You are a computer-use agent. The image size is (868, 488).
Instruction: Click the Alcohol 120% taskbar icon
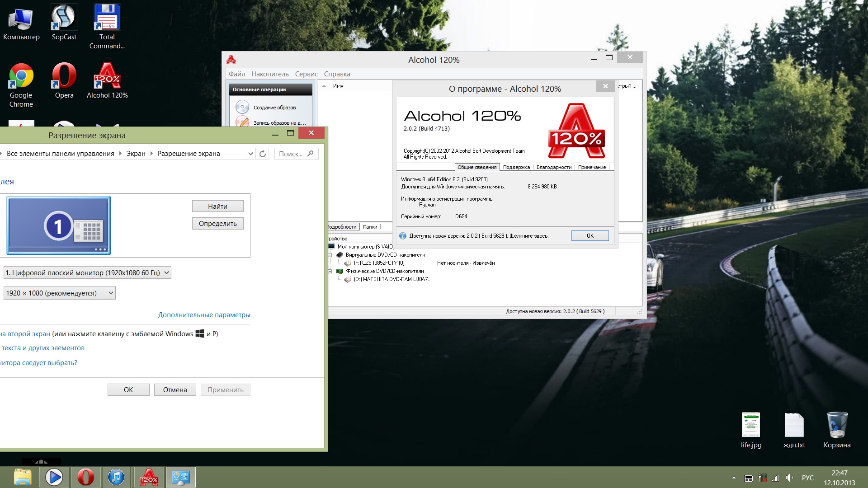tap(149, 477)
